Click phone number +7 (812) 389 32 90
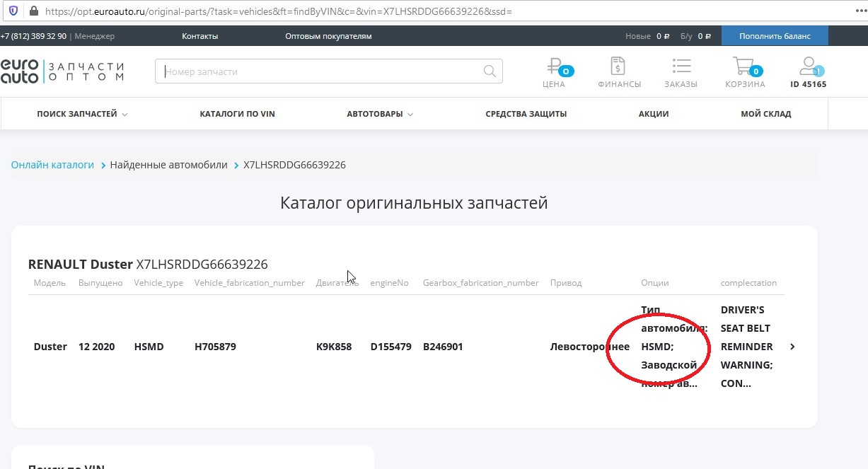 33,36
